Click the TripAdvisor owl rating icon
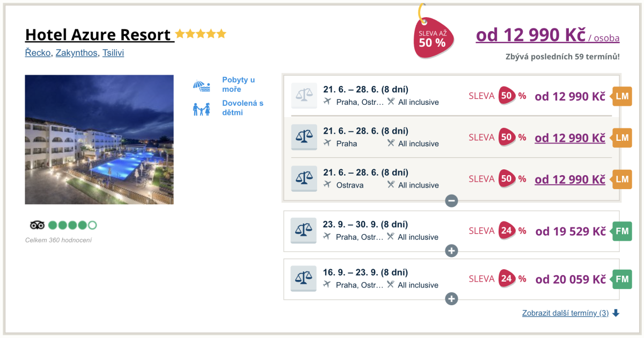This screenshot has width=644, height=338. (x=37, y=225)
